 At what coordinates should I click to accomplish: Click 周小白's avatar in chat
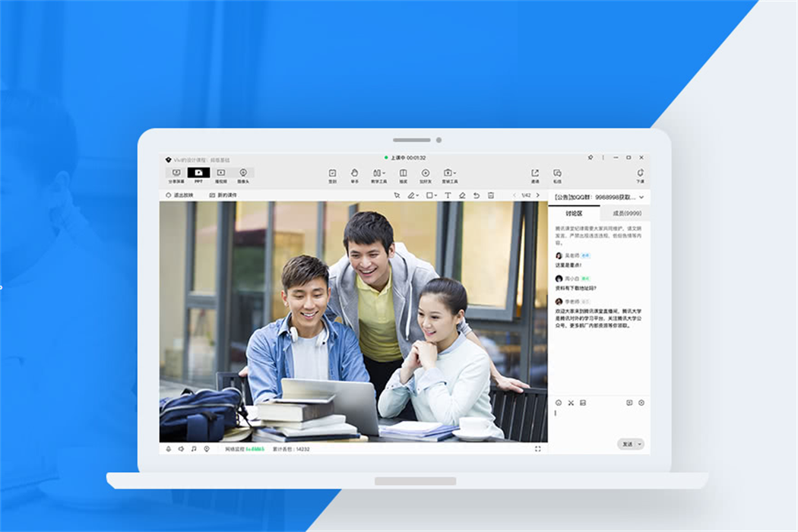[559, 278]
